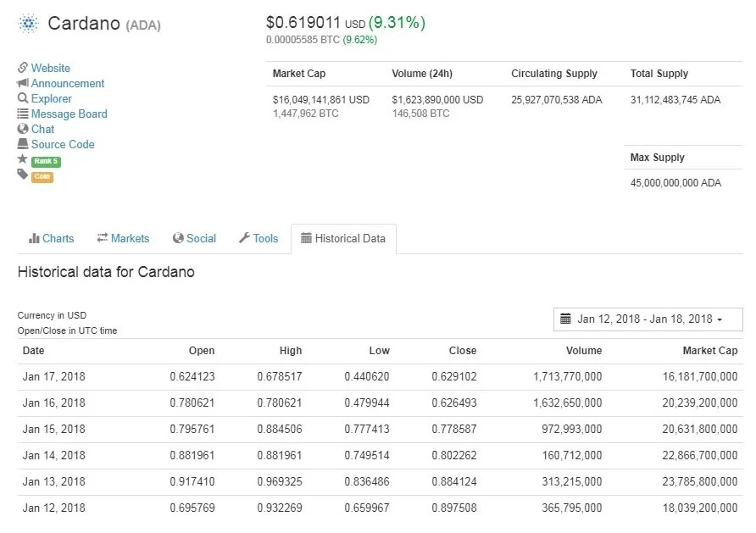Screen dimensions: 756x533
Task: Click the star icon beside Rank 5
Action: pyautogui.click(x=22, y=158)
